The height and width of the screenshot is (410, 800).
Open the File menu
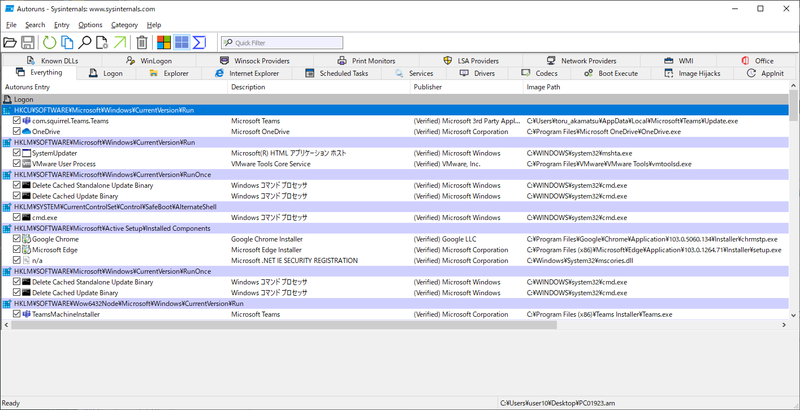point(11,24)
